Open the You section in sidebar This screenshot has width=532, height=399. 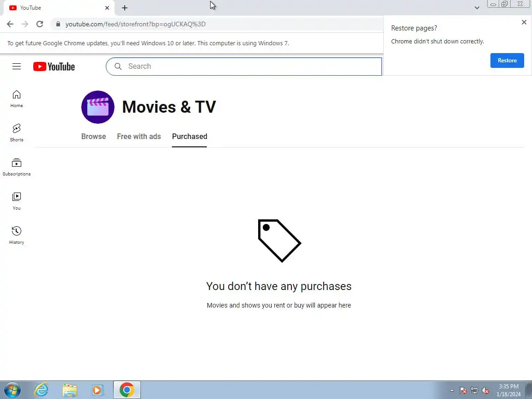[17, 201]
